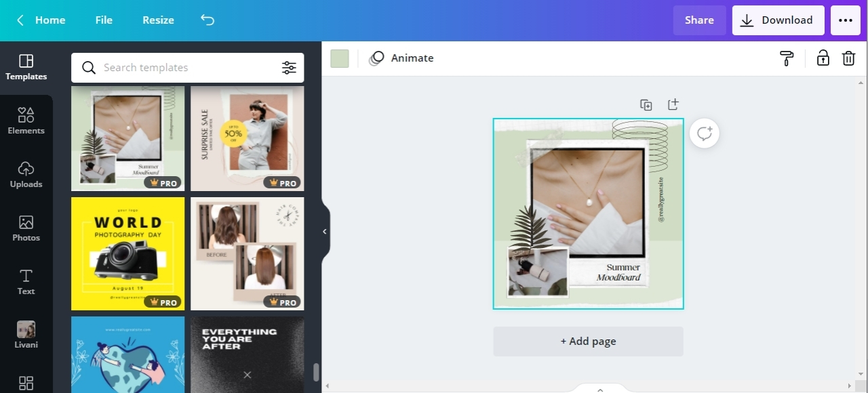Duplicate the page
This screenshot has width=868, height=393.
[x=646, y=105]
